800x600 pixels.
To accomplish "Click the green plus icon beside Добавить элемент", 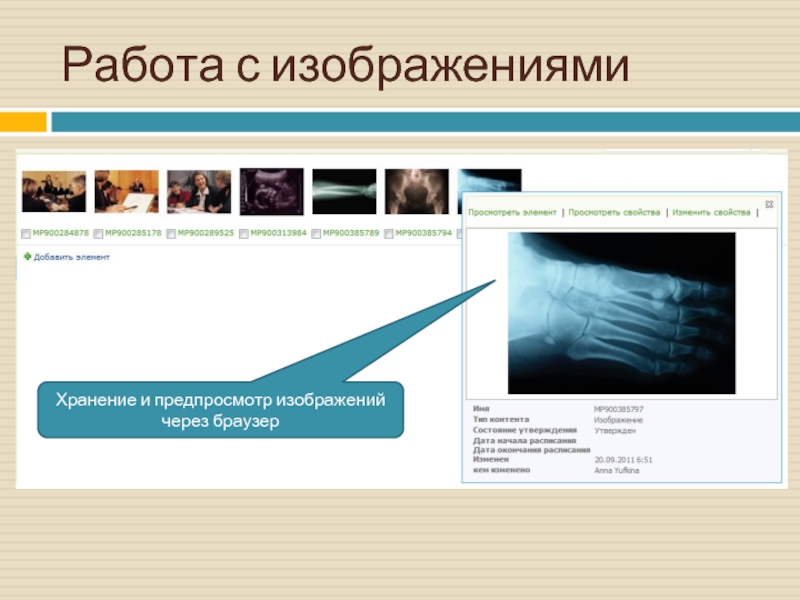I will 28,257.
